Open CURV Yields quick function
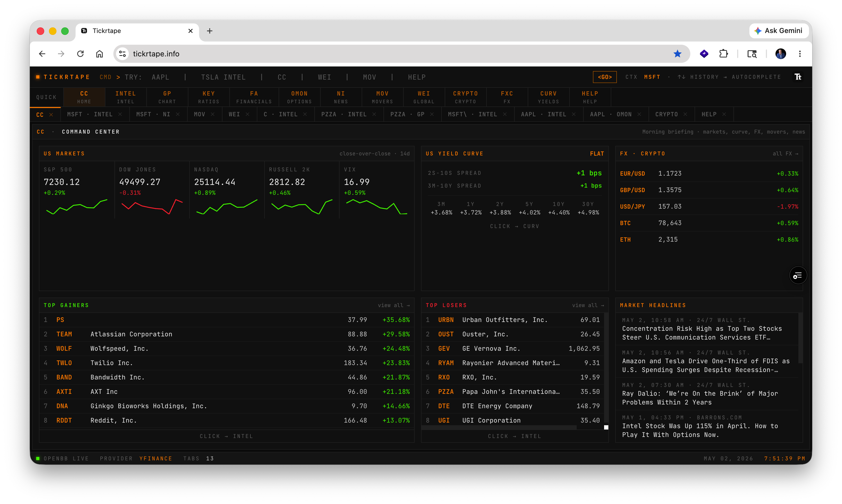 (x=548, y=97)
